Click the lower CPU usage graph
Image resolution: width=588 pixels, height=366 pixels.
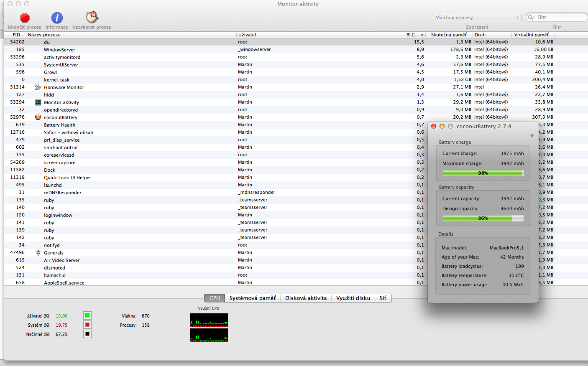(209, 335)
